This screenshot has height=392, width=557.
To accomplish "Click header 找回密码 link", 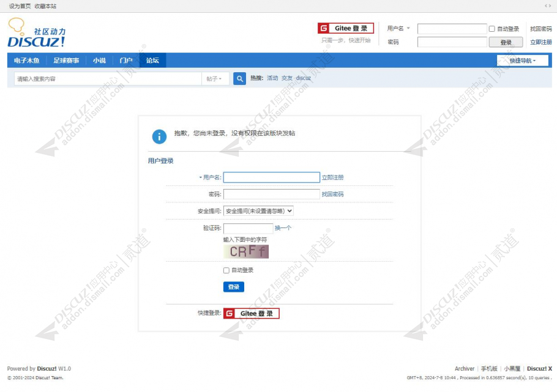I will coord(540,29).
